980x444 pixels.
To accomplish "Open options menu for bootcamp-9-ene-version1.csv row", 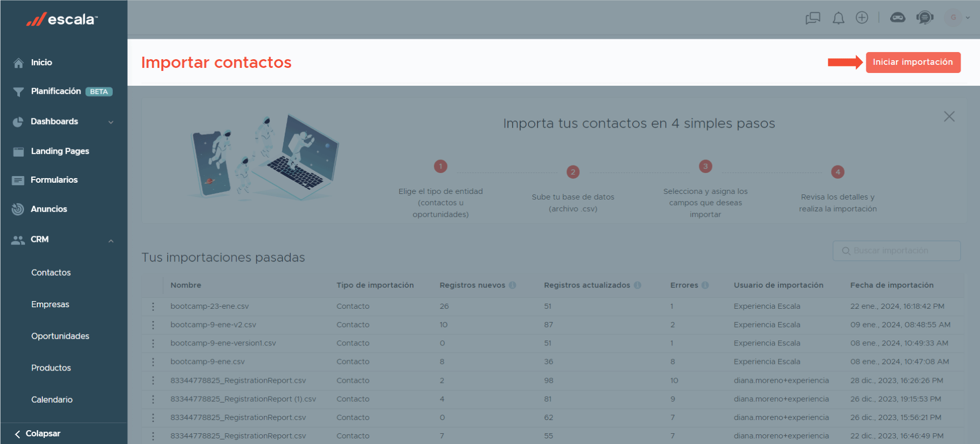I will 153,343.
